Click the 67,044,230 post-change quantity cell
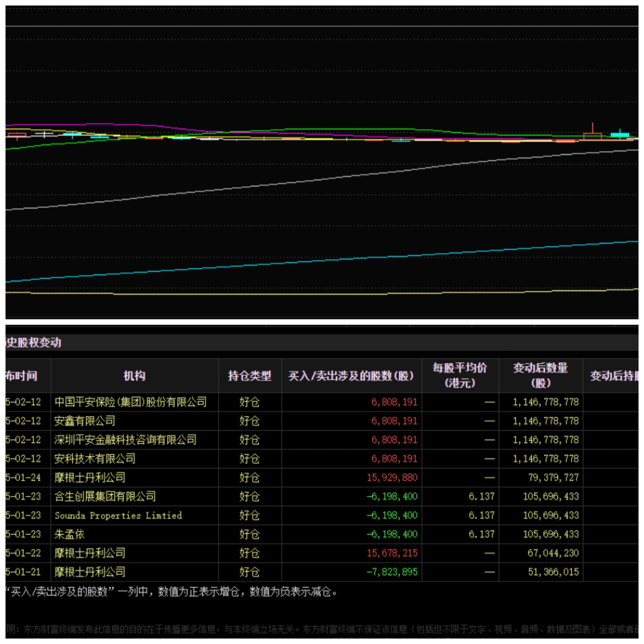Screen dimensions: 644x644 [553, 553]
